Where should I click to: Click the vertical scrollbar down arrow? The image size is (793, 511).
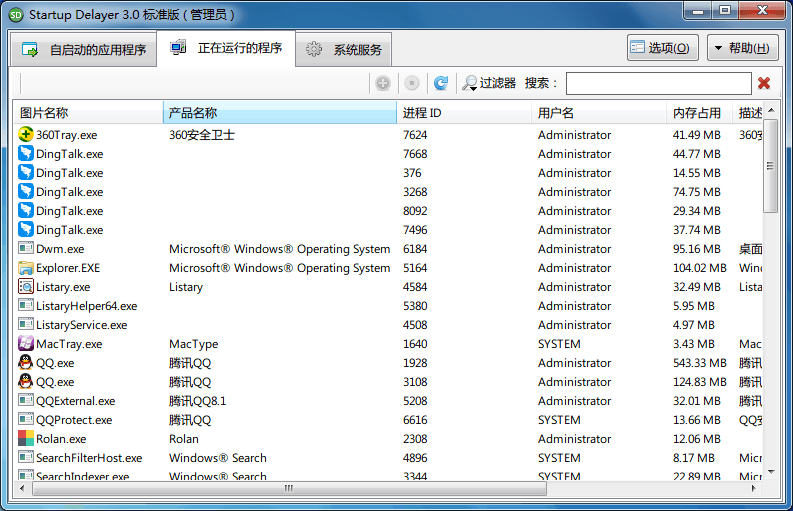770,472
